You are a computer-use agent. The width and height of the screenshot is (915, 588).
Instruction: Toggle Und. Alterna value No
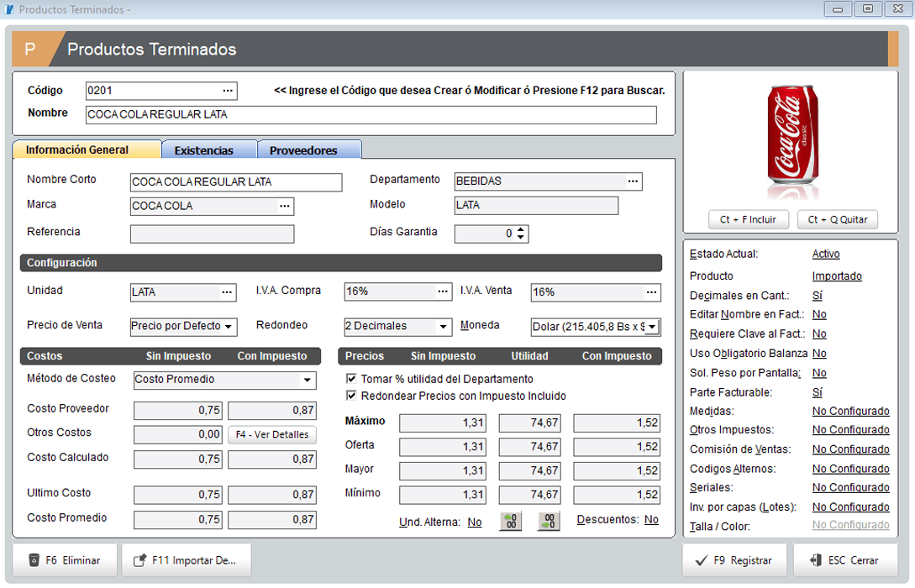475,522
